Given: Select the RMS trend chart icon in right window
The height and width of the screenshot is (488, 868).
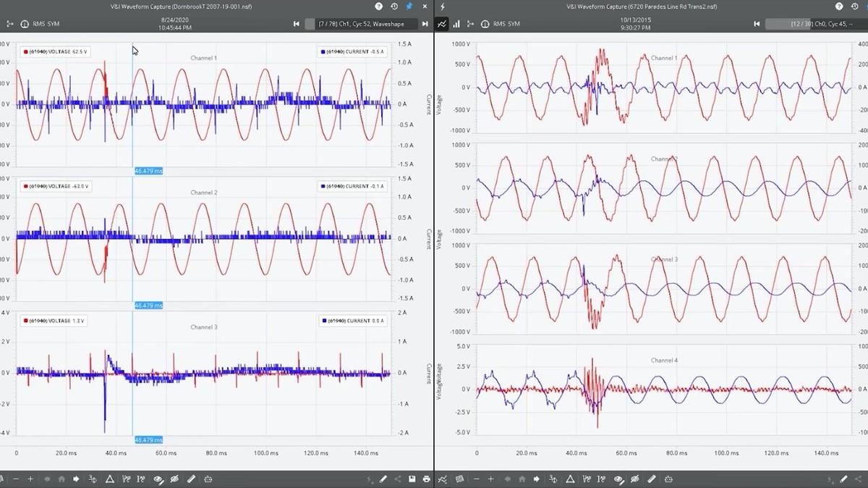Looking at the screenshot, I should [442, 23].
